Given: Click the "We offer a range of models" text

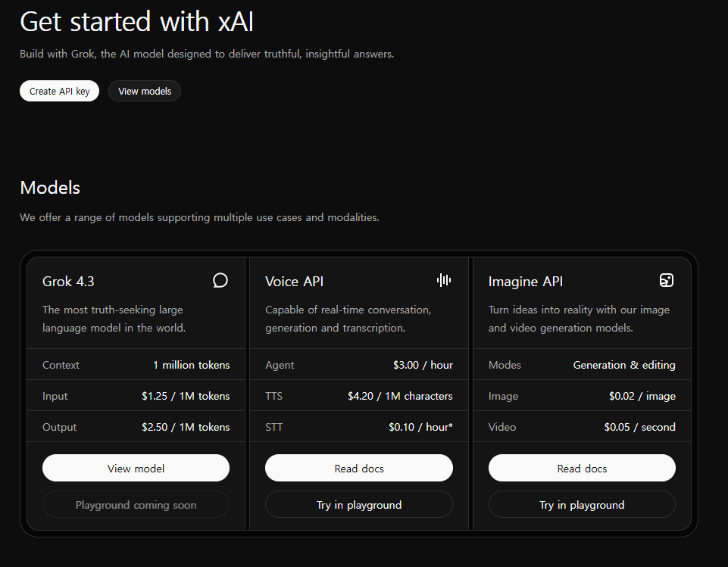Looking at the screenshot, I should (199, 217).
